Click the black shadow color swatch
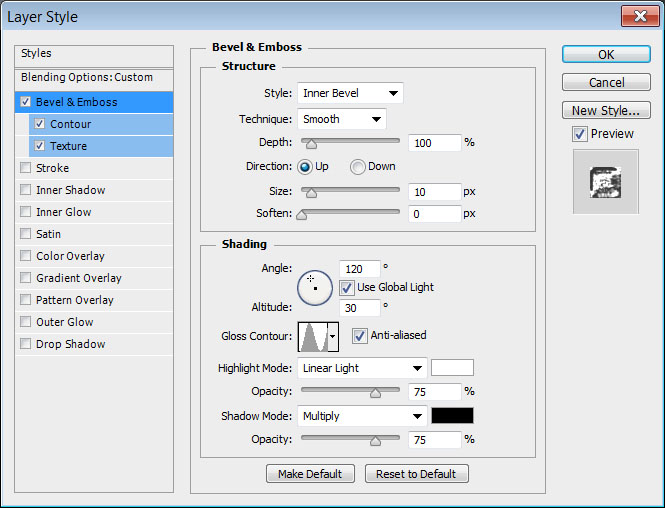The width and height of the screenshot is (665, 508). tap(452, 416)
